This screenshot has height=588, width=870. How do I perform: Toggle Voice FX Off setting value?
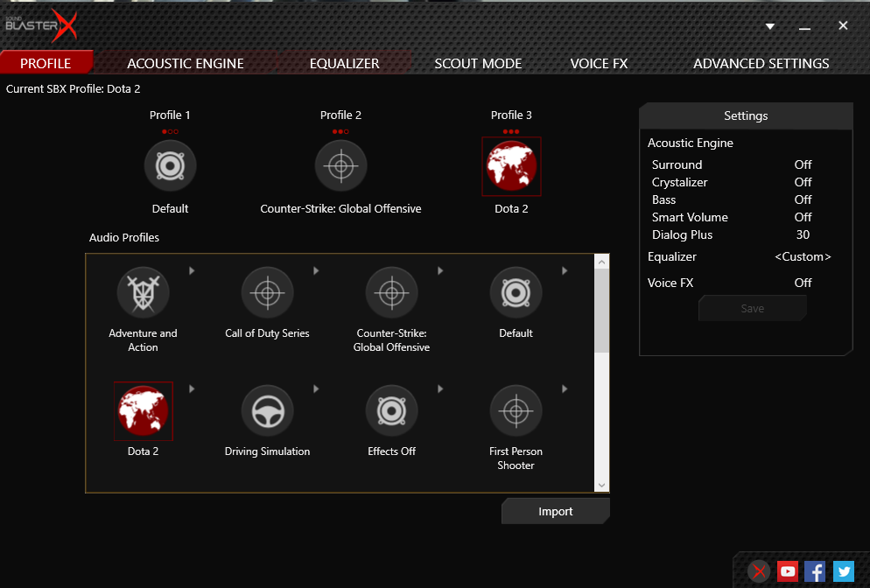point(803,283)
